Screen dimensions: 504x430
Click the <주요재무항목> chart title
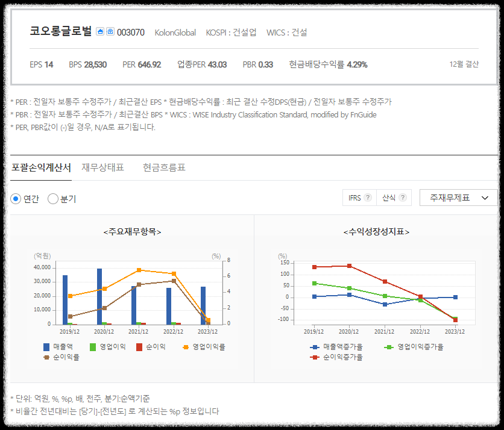[x=132, y=231]
